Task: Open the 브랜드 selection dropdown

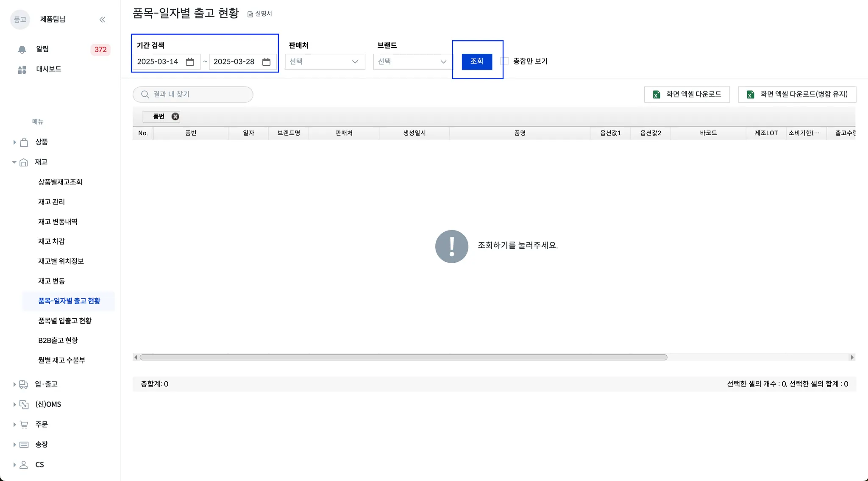Action: pos(412,62)
